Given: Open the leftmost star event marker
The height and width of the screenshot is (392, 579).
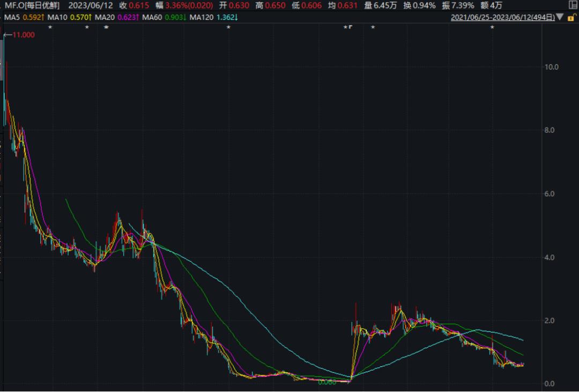Looking at the screenshot, I should click(50, 27).
